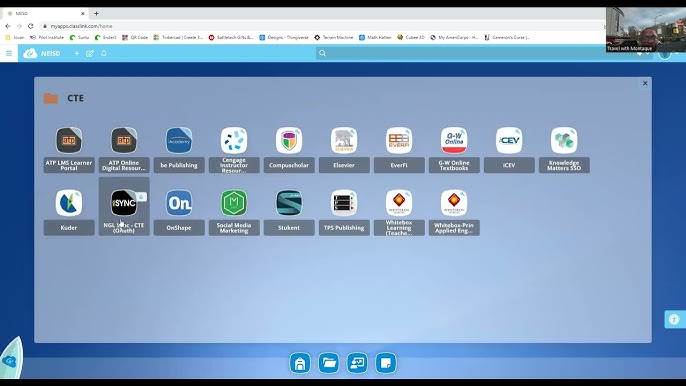Open the Terrain Machine bookmark
The height and width of the screenshot is (386, 686).
coord(334,38)
